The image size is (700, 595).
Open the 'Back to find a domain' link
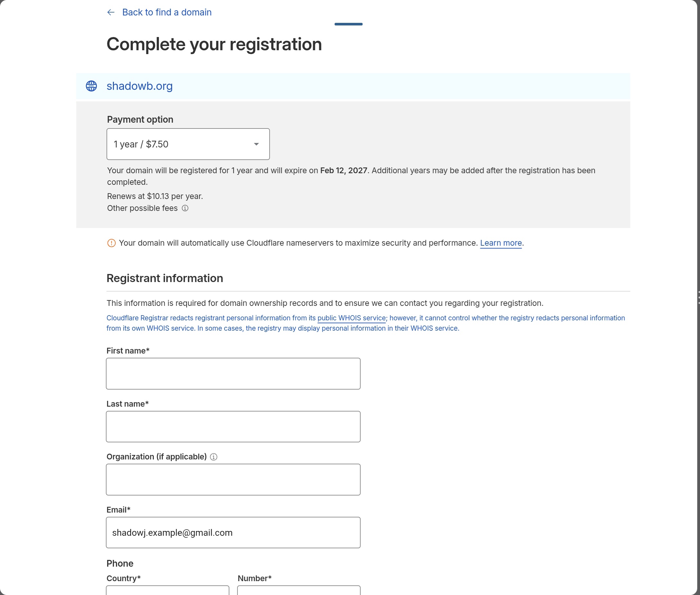167,13
